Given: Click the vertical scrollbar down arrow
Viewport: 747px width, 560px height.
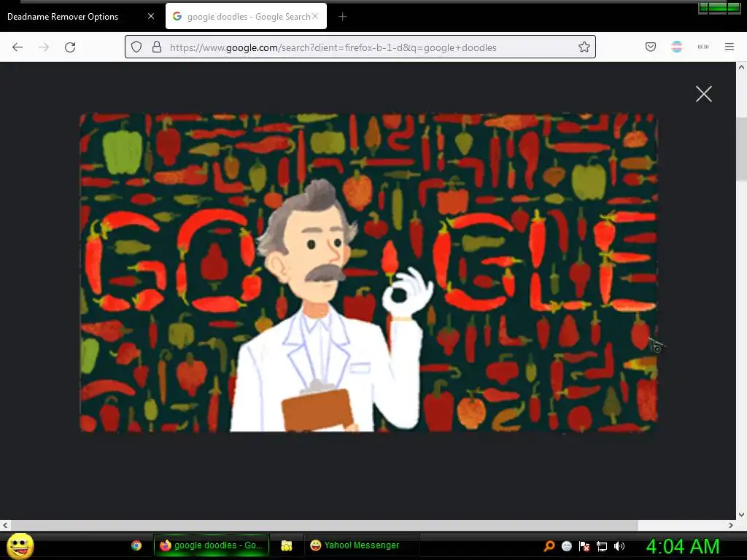Looking at the screenshot, I should pos(741,514).
